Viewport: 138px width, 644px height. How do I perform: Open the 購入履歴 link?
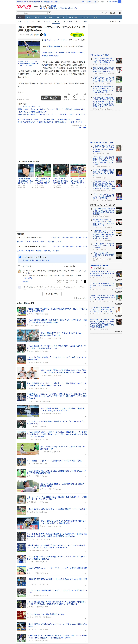(112, 13)
